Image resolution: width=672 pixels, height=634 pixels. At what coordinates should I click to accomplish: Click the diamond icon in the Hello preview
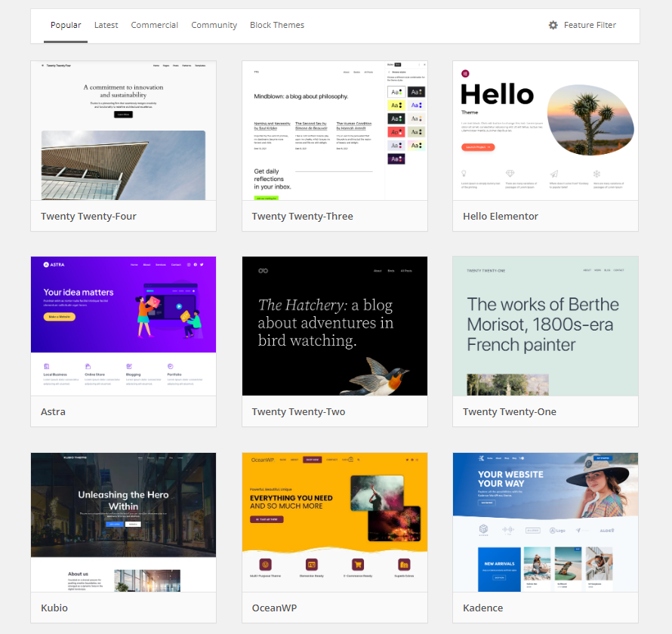(x=510, y=174)
